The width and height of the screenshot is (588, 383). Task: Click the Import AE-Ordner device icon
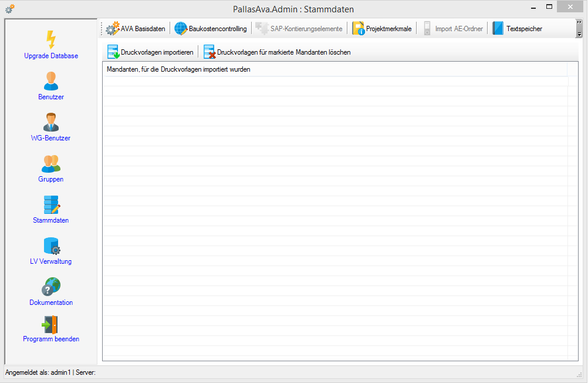coord(427,29)
